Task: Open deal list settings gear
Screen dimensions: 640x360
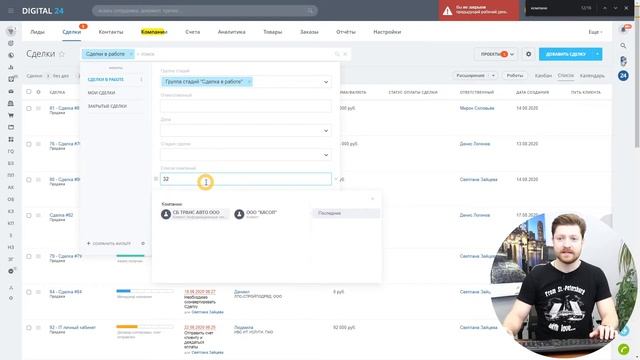Action: click(529, 54)
